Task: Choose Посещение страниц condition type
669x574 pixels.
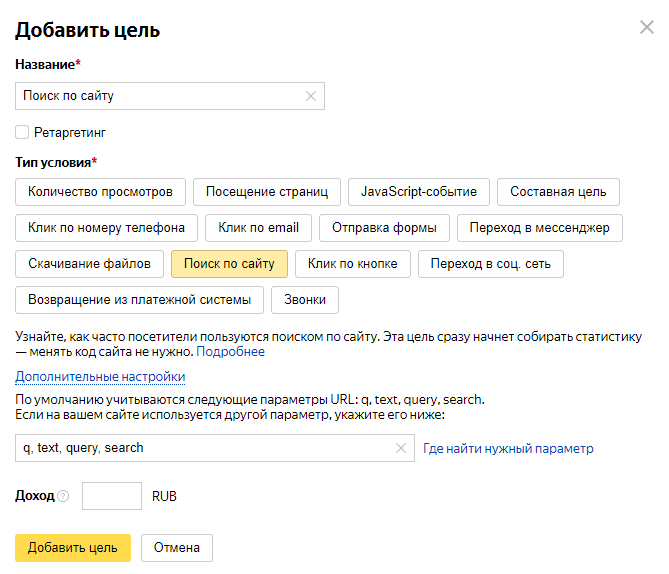Action: (264, 192)
